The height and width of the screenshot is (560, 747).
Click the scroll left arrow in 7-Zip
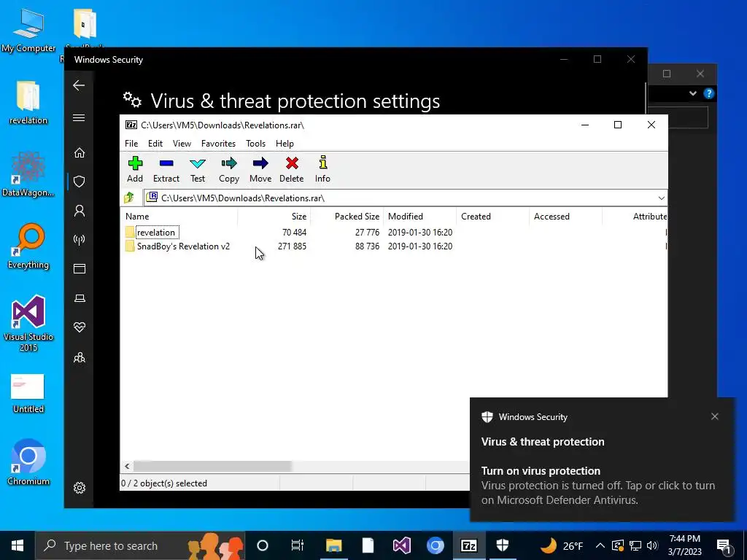127,466
